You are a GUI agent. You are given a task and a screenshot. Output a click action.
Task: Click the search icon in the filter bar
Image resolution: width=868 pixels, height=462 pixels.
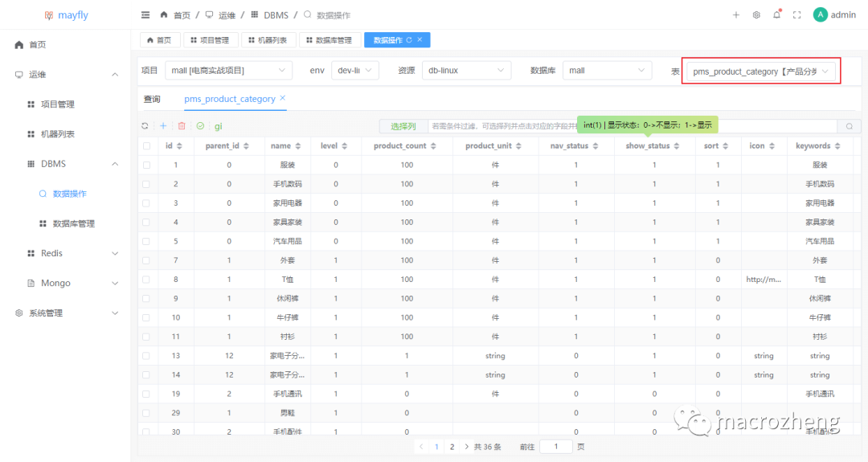pyautogui.click(x=849, y=126)
